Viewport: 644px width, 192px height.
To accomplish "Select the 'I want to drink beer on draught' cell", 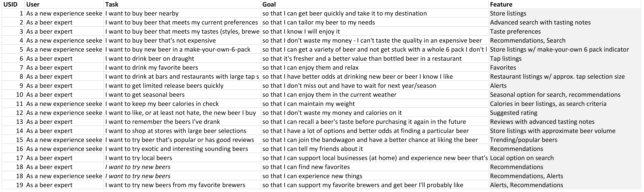I will coord(182,58).
